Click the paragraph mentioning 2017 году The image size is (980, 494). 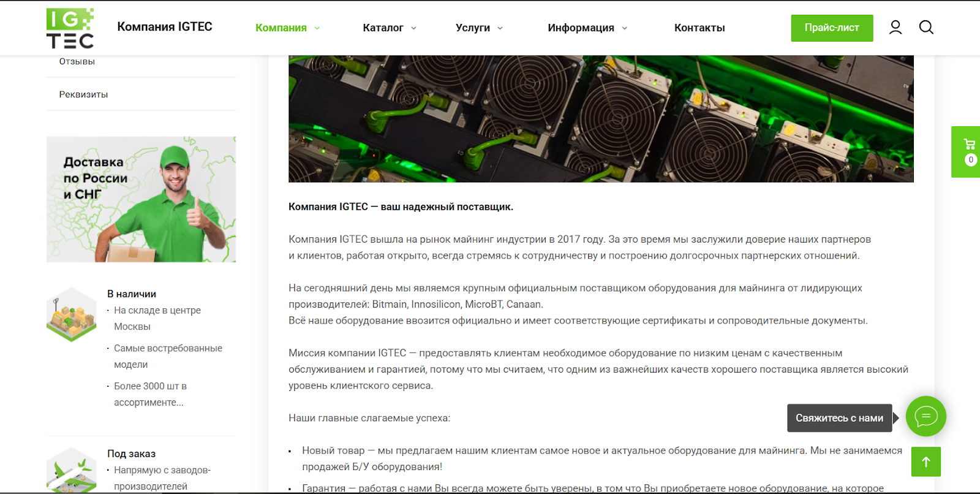click(579, 248)
